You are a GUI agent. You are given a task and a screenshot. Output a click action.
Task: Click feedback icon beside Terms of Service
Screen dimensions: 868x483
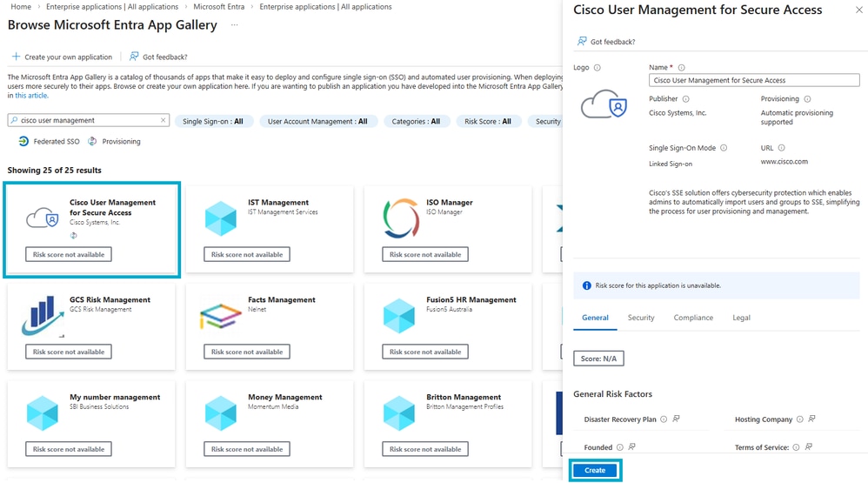808,446
